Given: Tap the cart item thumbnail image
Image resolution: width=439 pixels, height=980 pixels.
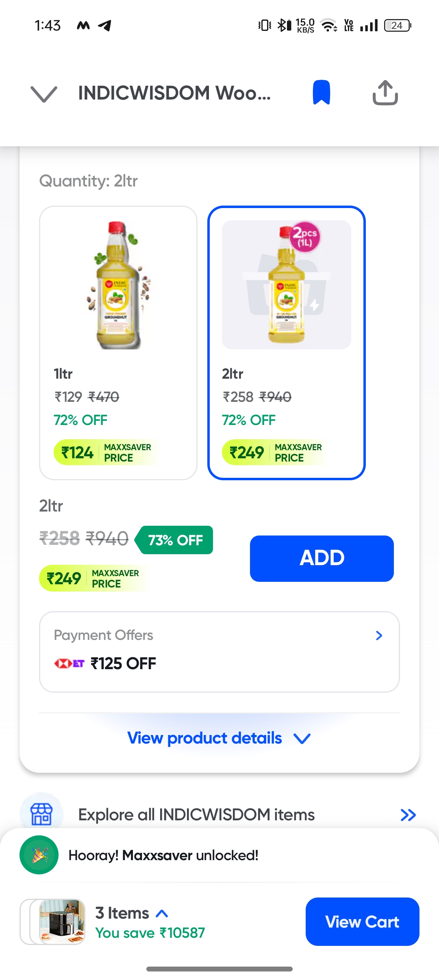Looking at the screenshot, I should coord(62,921).
